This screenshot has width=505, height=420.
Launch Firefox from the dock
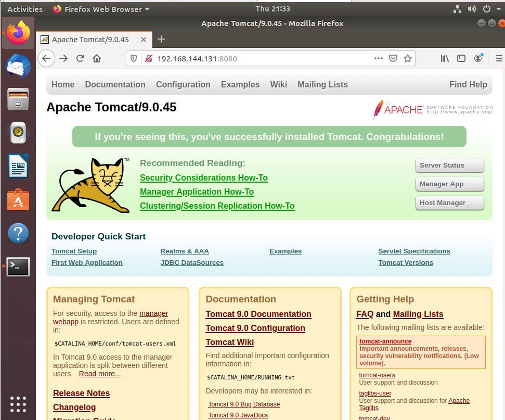coord(18,33)
